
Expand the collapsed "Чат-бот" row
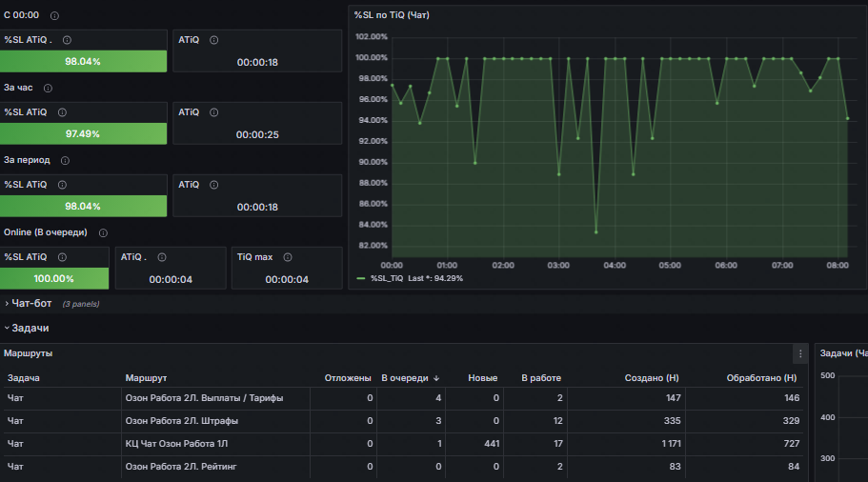(31, 303)
